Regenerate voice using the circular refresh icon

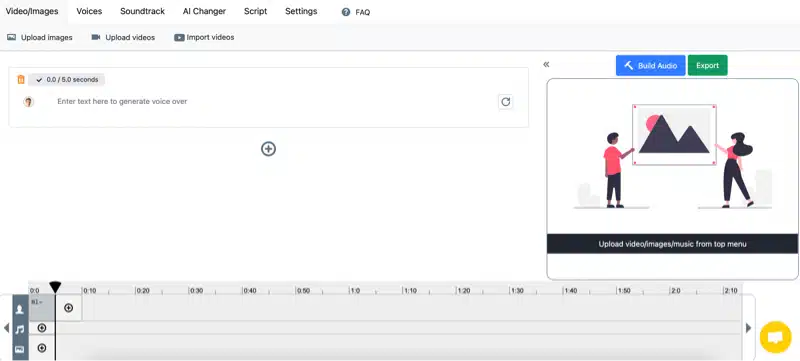click(505, 101)
